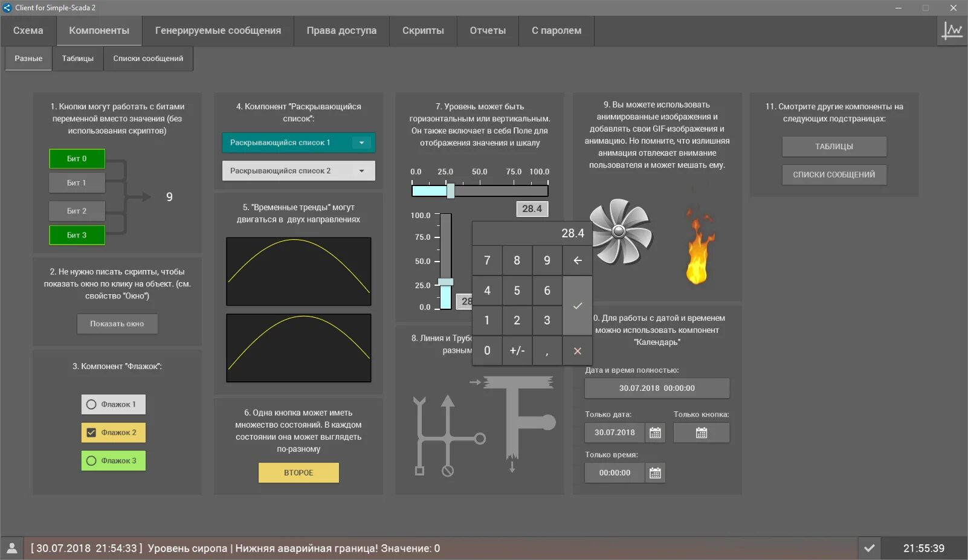Screen dimensions: 968x560
Task: Switch to the Компоненты tab
Action: [x=99, y=31]
